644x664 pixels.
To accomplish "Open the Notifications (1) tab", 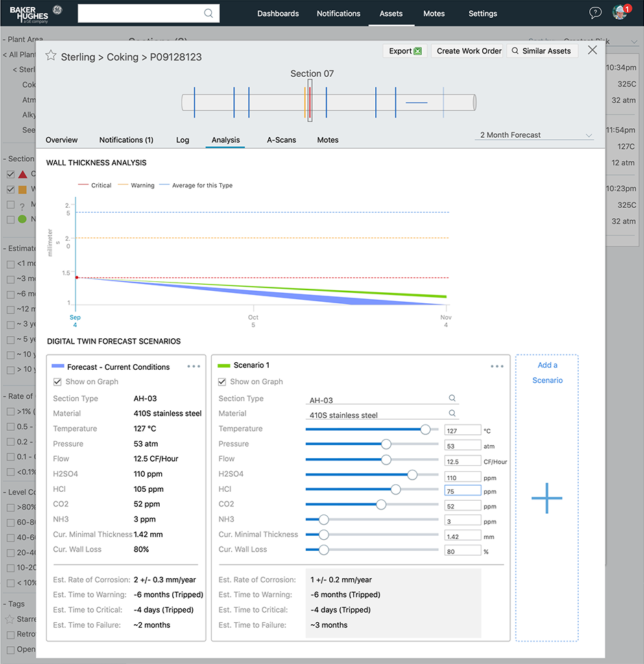I will [x=126, y=140].
